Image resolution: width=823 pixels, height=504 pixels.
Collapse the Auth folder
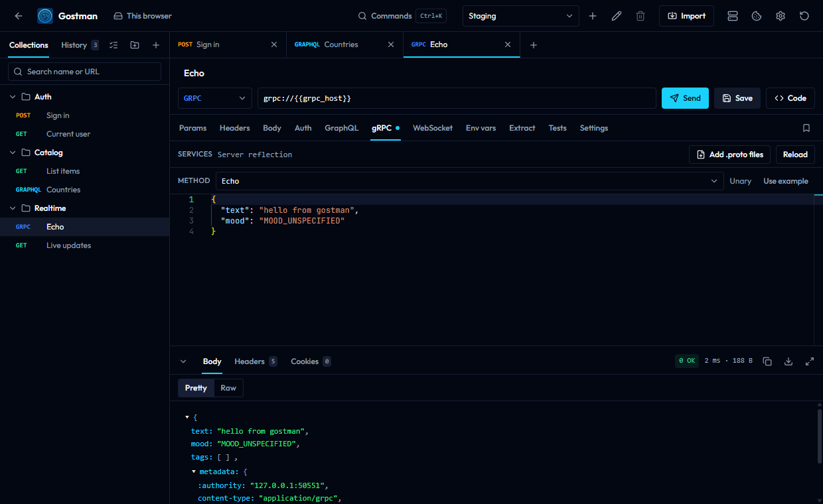point(13,97)
